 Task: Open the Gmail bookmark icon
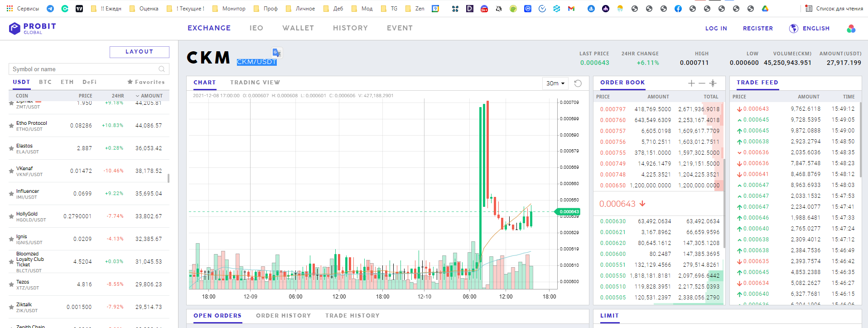(571, 9)
